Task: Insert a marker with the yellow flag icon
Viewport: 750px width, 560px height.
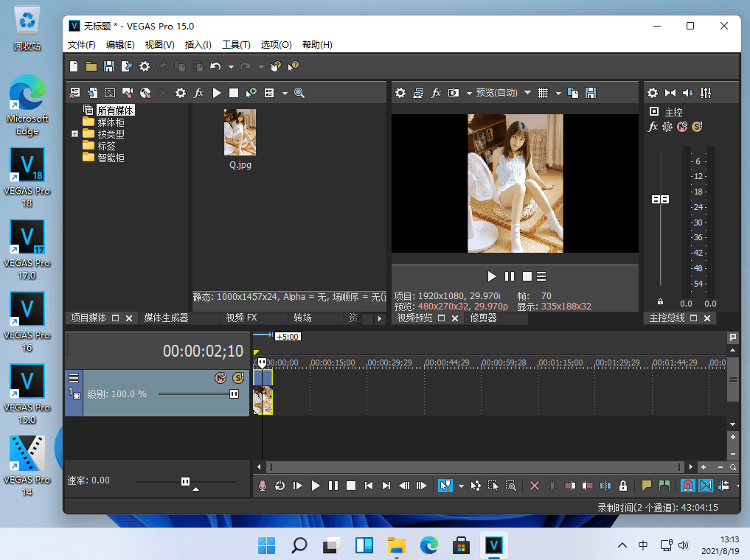Action: (x=647, y=486)
